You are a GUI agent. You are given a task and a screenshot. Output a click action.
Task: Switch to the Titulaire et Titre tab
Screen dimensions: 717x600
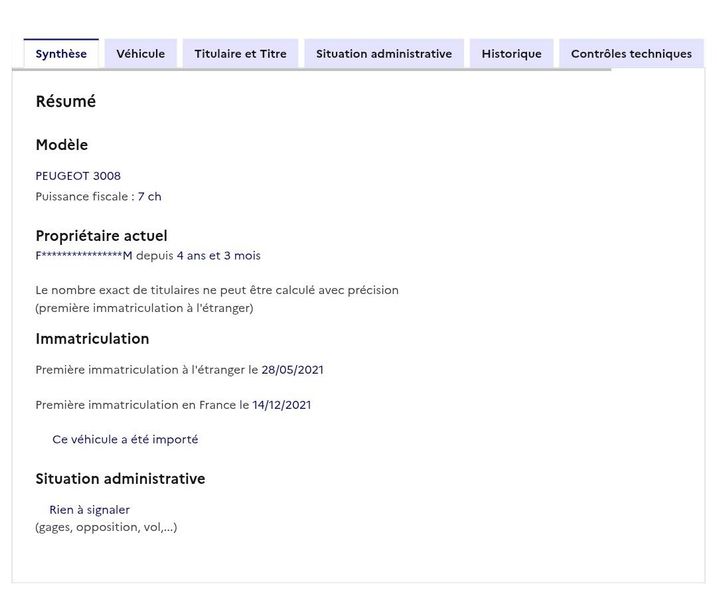[241, 54]
